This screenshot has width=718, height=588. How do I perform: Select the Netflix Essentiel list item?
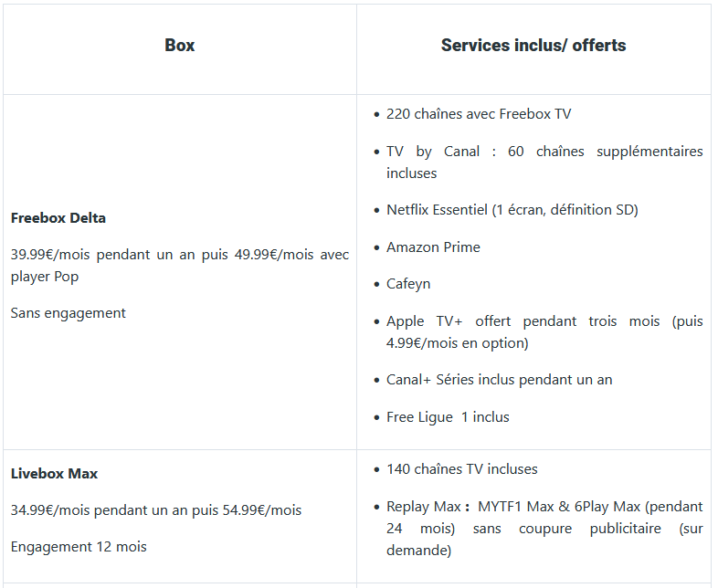click(x=512, y=210)
